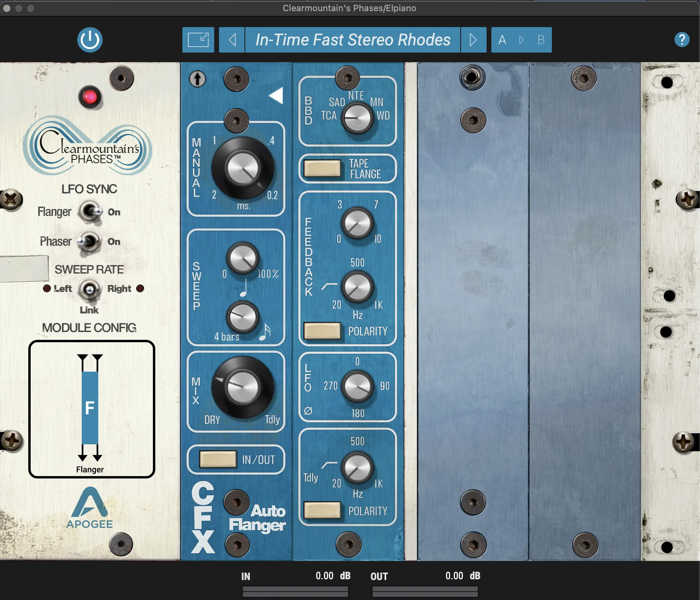Select the A preset slot
700x600 pixels.
point(503,40)
